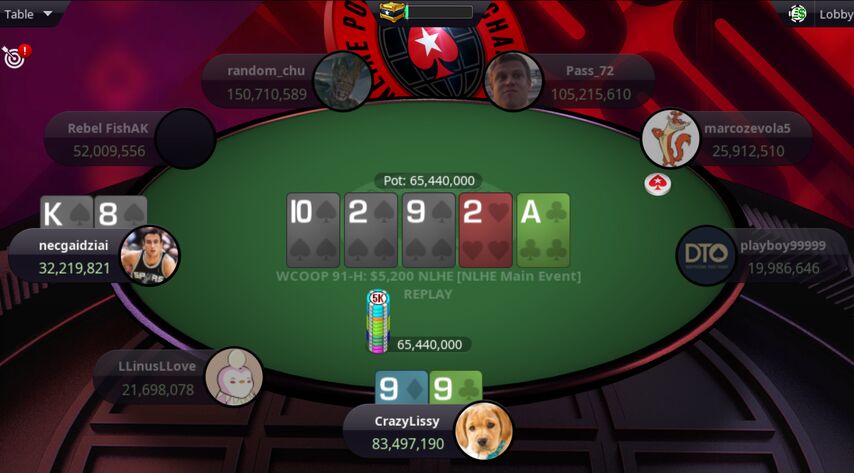Click Rebel FishAK's empty avatar
The width and height of the screenshot is (854, 473).
186,138
